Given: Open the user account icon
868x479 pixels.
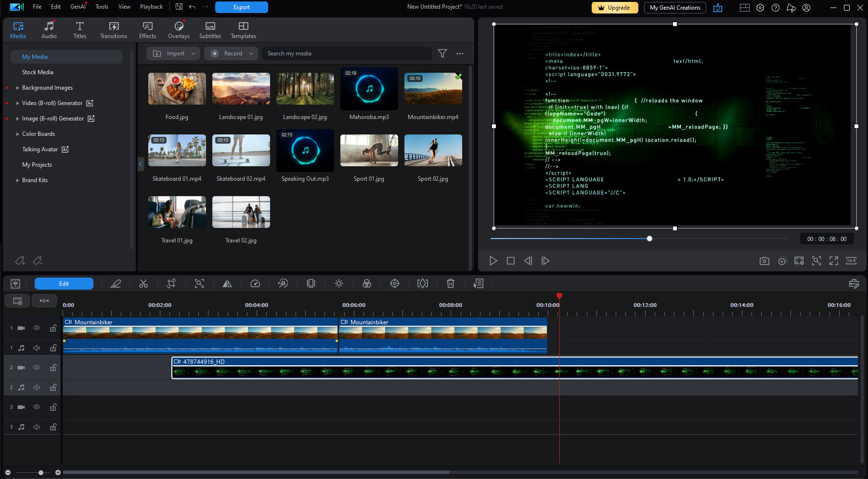Looking at the screenshot, I should [806, 8].
